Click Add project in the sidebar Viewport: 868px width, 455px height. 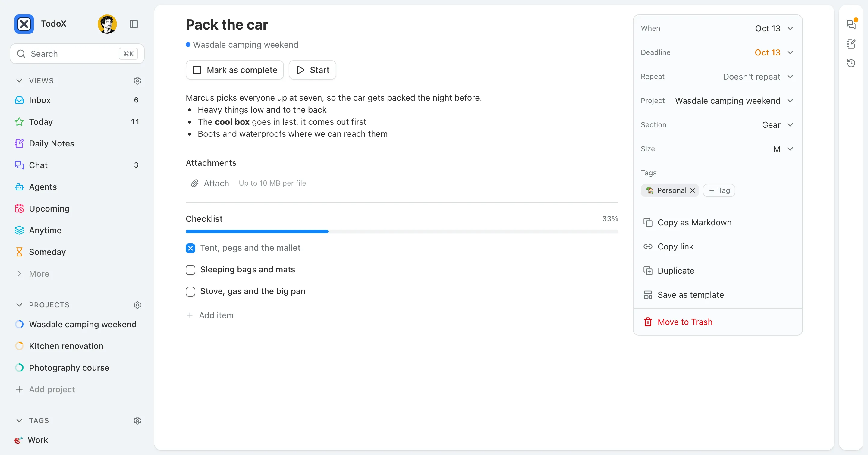coord(77,389)
